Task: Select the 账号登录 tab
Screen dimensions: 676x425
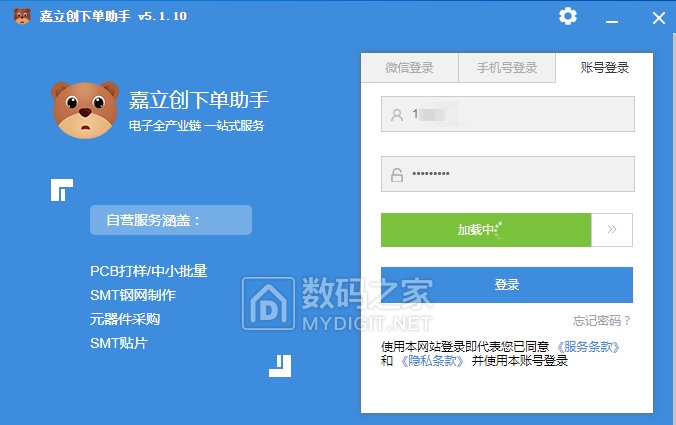Action: pos(604,68)
